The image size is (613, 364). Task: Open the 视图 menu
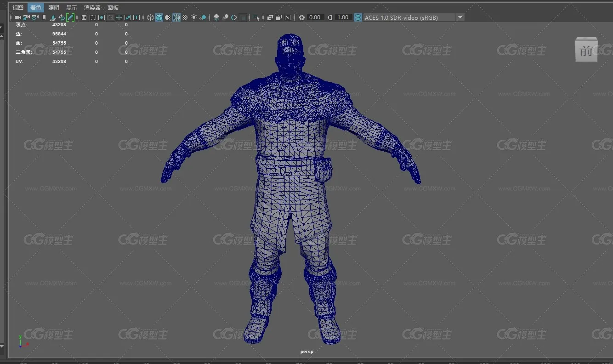tap(18, 7)
